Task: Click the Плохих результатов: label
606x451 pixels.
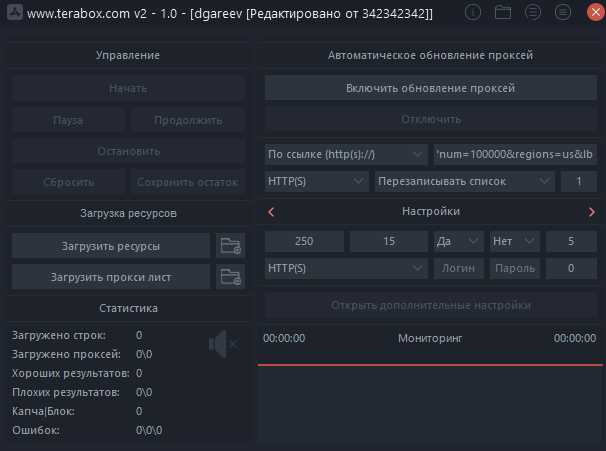Action: [66, 392]
